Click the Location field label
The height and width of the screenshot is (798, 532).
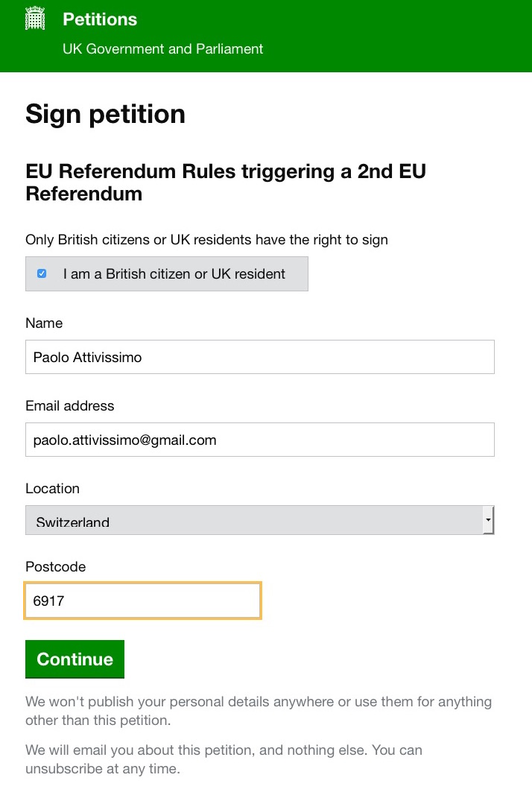click(x=52, y=489)
